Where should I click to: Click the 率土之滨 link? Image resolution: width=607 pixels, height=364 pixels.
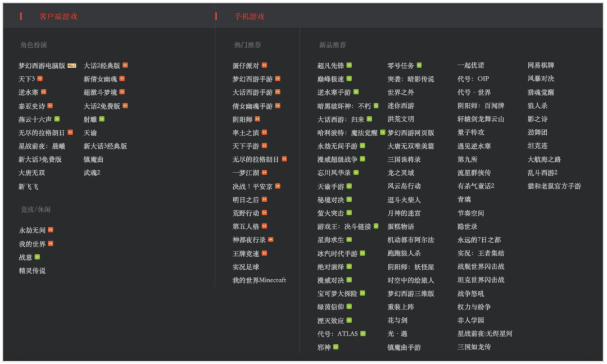[x=246, y=133]
